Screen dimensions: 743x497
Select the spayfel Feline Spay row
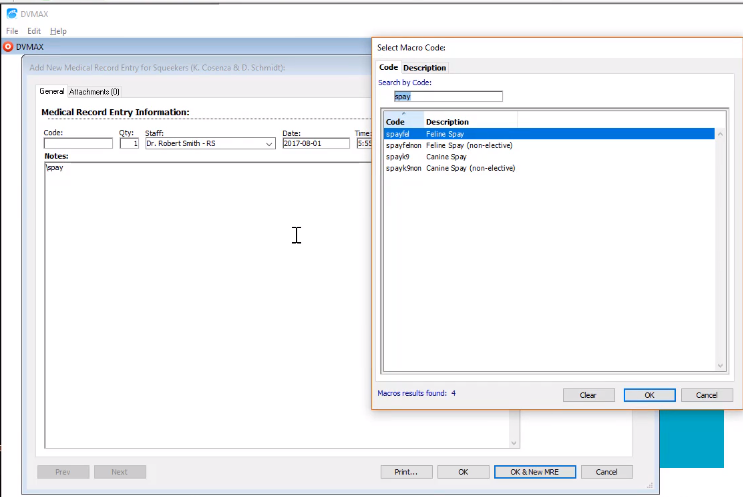[x=549, y=134]
